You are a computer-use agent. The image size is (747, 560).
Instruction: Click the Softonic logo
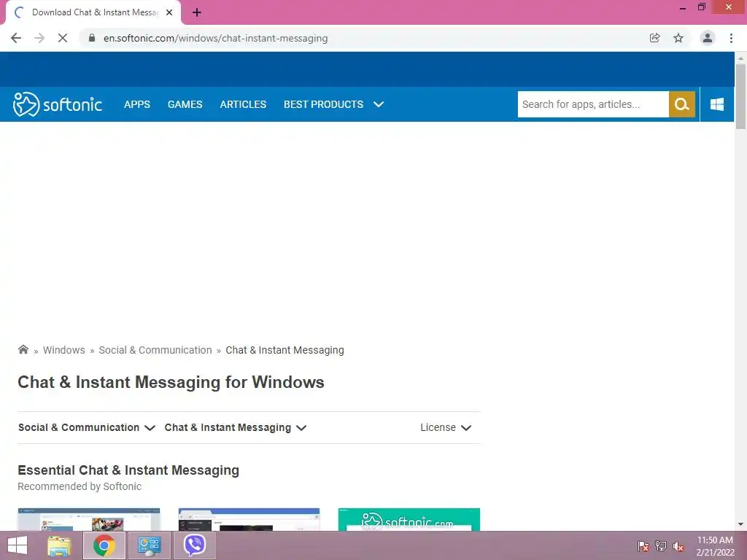click(58, 104)
